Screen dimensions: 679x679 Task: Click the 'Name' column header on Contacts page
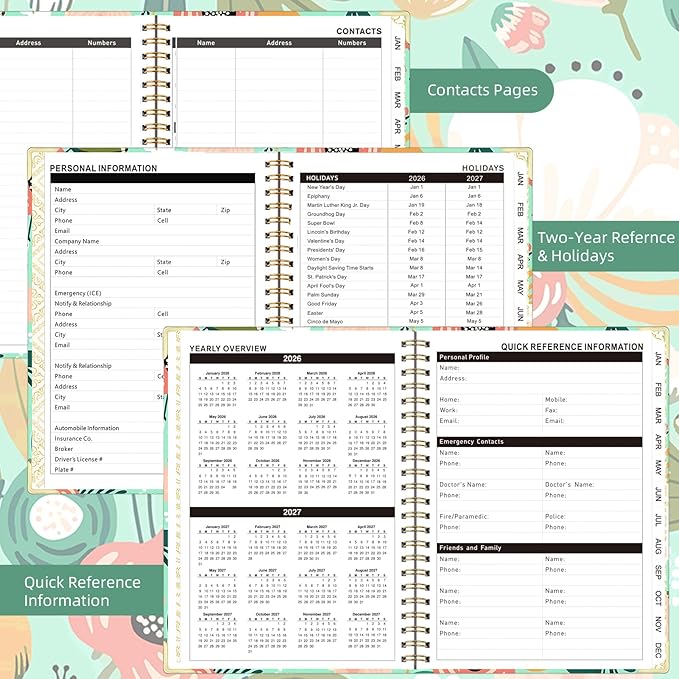click(206, 43)
